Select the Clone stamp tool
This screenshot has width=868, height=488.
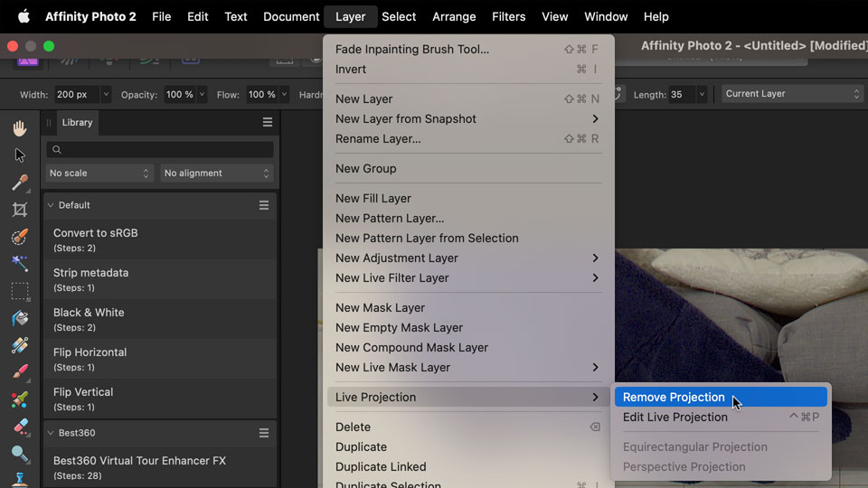click(20, 479)
